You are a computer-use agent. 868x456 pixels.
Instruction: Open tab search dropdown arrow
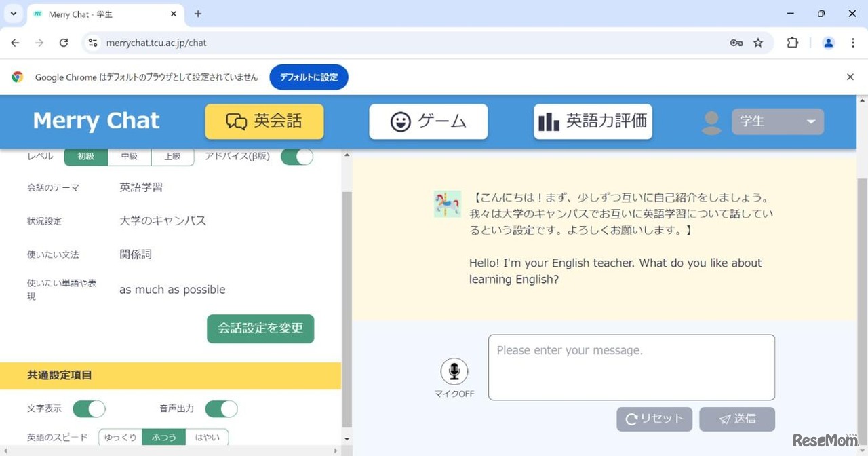click(13, 14)
